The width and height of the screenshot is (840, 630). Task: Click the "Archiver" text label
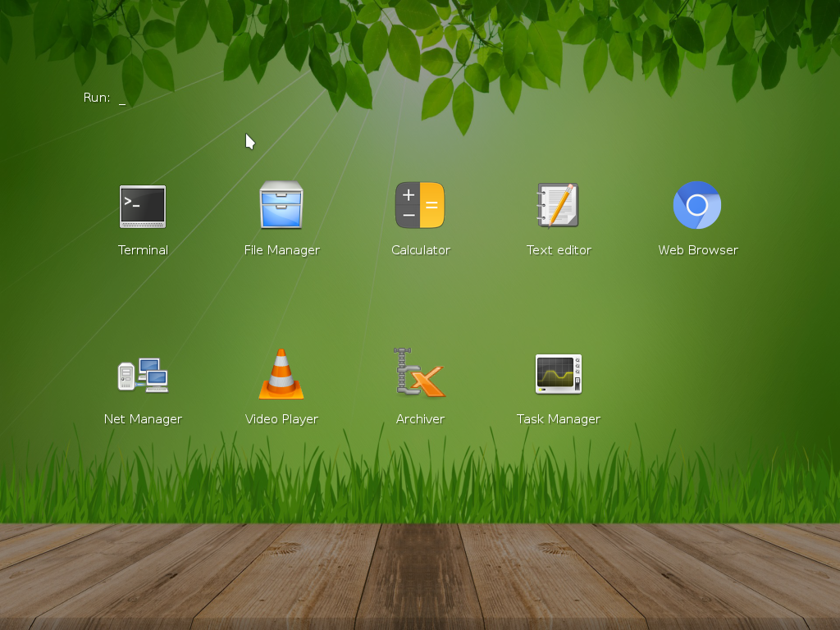click(x=420, y=419)
